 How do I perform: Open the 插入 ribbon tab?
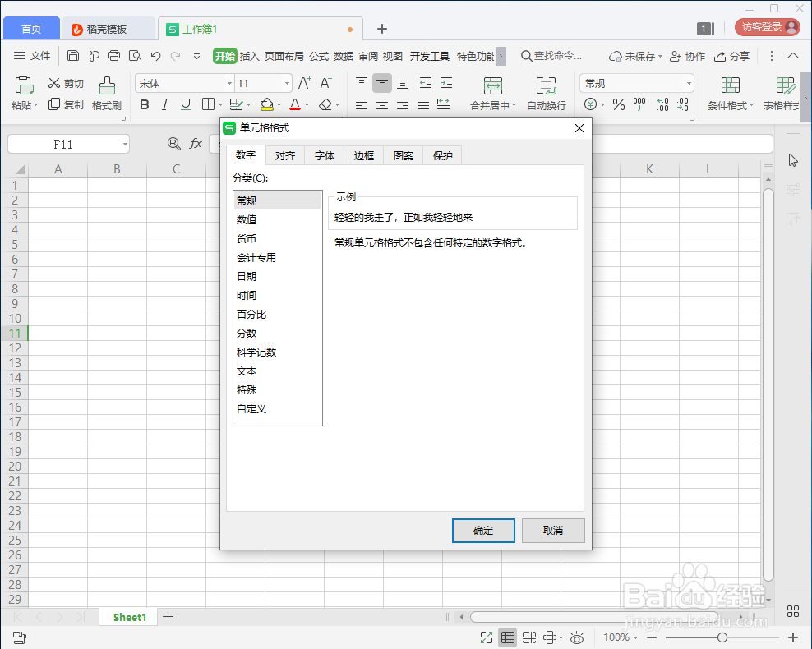pos(249,56)
